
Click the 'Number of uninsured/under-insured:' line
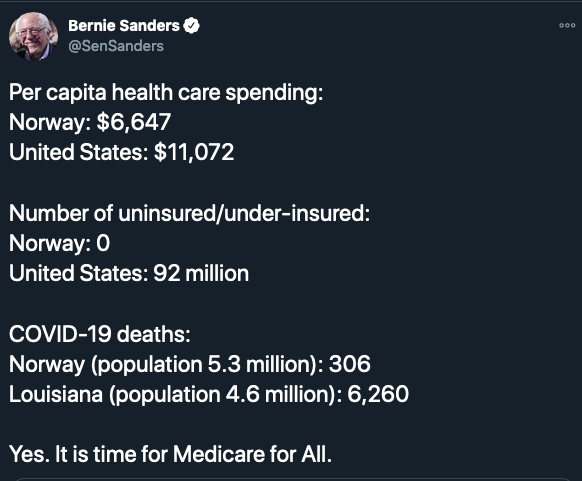189,213
